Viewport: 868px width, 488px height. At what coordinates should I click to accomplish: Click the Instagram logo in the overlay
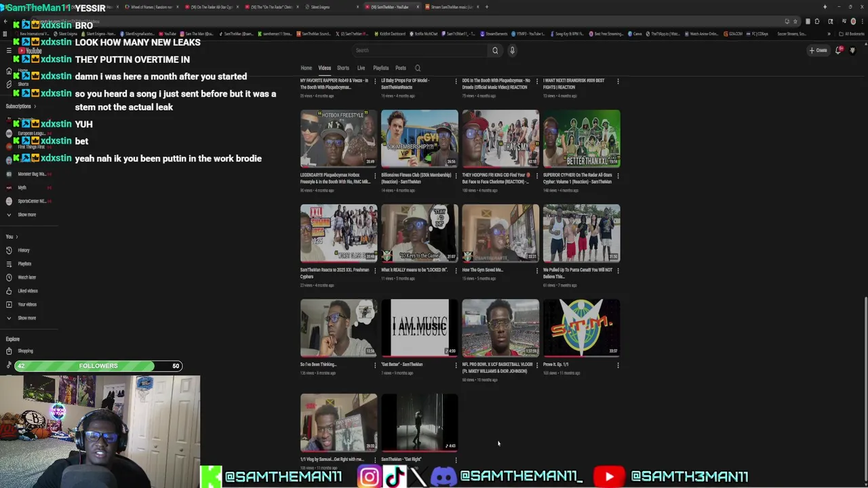tap(369, 476)
